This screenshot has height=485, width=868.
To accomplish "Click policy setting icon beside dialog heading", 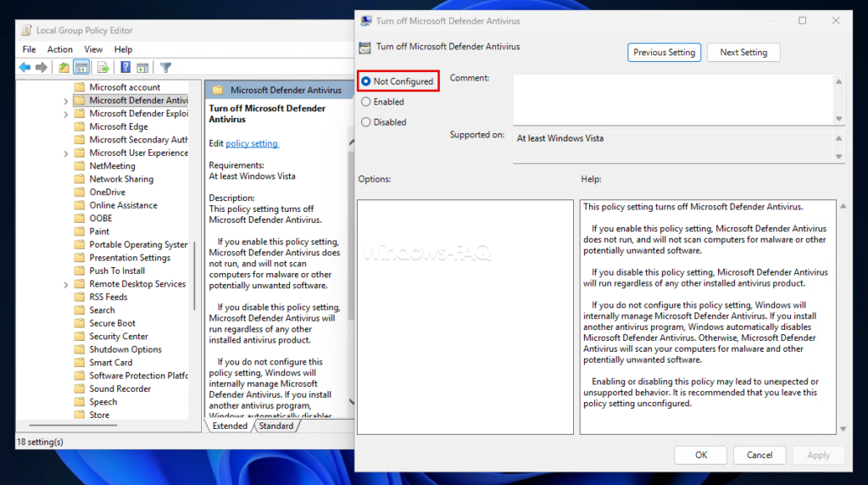I will [364, 47].
